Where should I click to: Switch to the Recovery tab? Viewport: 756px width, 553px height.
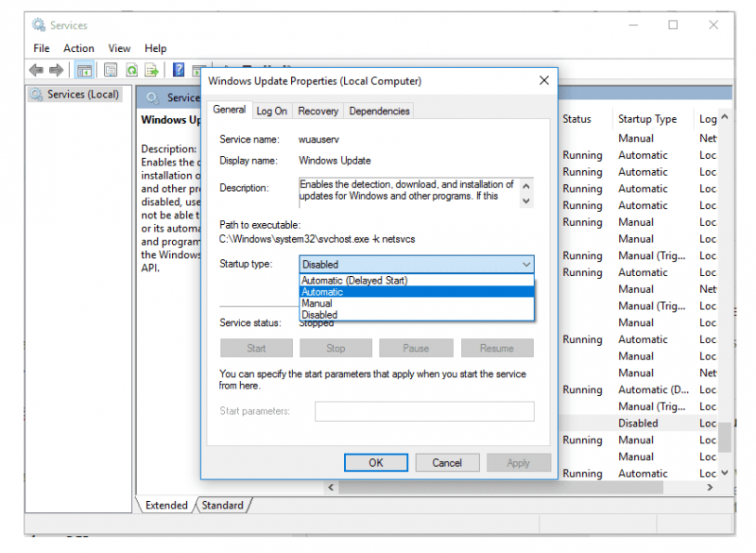(318, 111)
